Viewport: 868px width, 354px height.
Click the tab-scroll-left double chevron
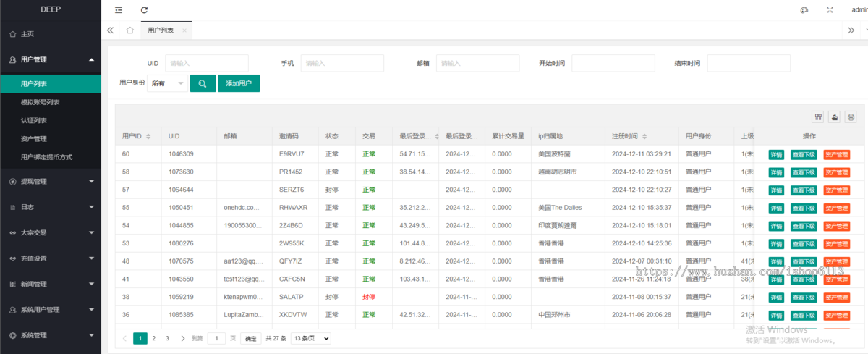(x=111, y=30)
